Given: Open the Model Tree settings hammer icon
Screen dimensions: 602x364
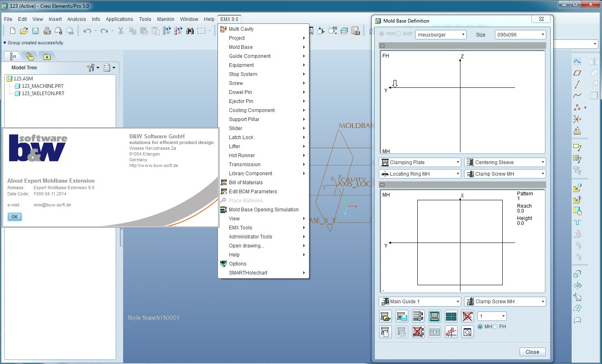Looking at the screenshot, I should pyautogui.click(x=91, y=68).
